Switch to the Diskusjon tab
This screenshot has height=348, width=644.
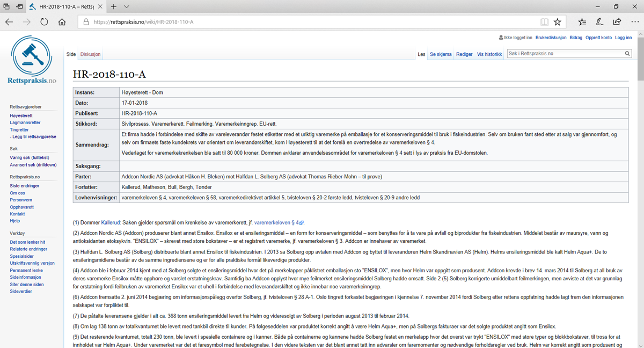90,54
